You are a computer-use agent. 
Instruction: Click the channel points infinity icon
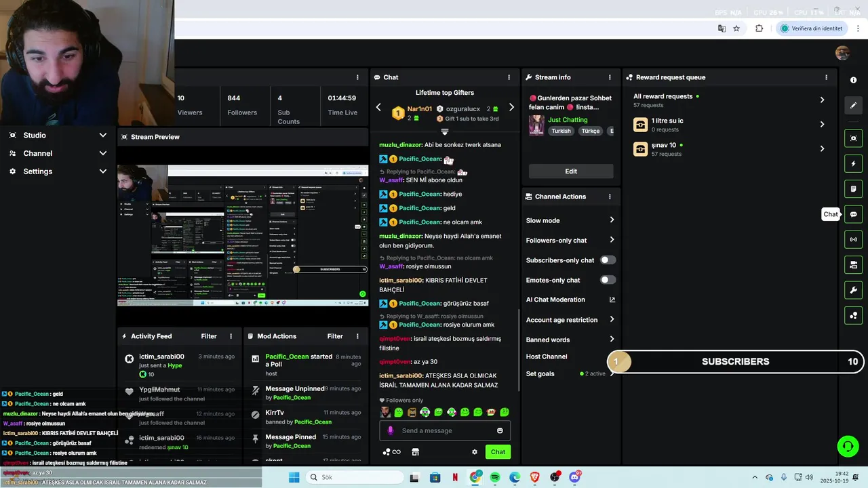[x=392, y=452]
